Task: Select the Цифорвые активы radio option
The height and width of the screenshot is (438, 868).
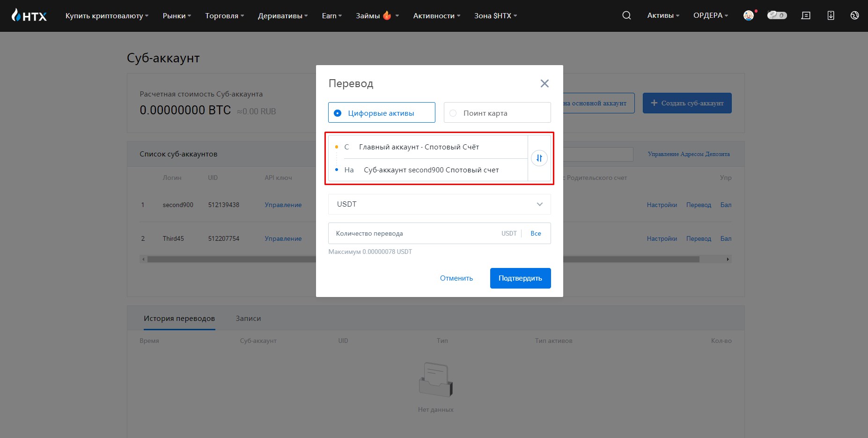Action: (x=382, y=112)
